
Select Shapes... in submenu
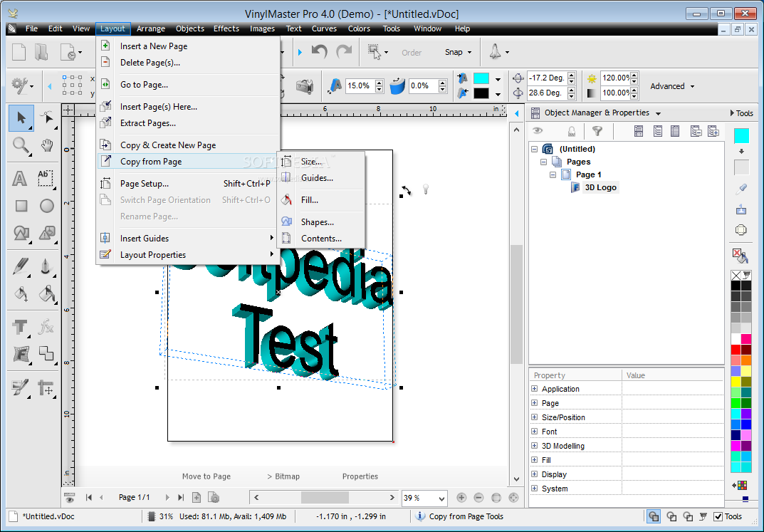317,222
